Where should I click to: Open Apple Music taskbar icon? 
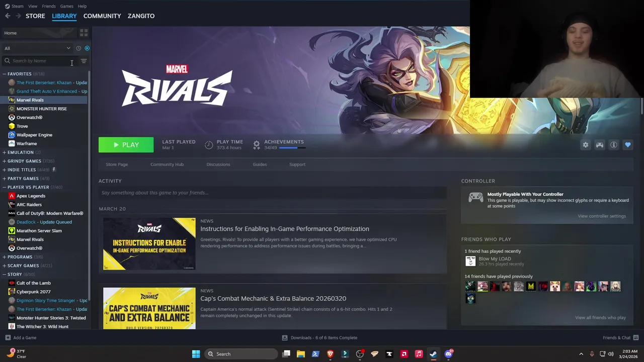419,354
